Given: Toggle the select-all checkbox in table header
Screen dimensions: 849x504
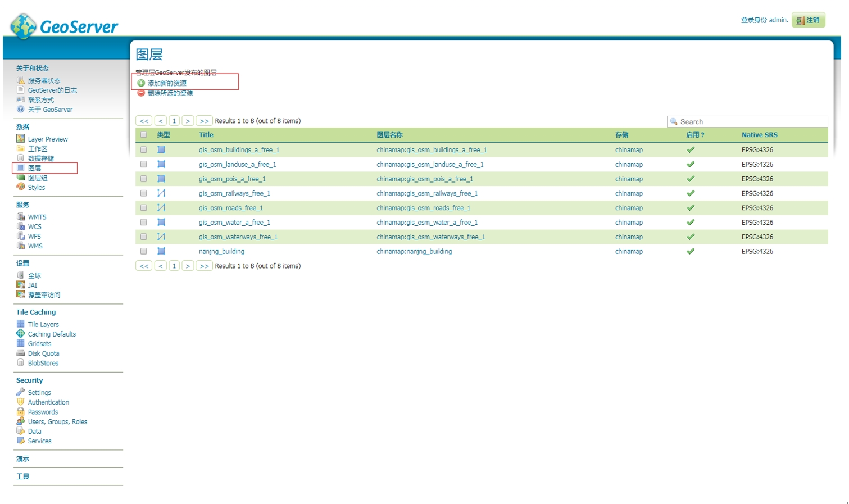Looking at the screenshot, I should pos(144,135).
